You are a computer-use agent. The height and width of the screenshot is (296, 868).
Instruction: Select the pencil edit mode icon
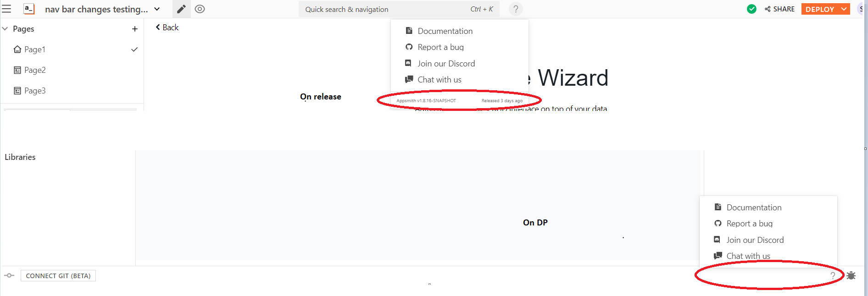pyautogui.click(x=181, y=9)
